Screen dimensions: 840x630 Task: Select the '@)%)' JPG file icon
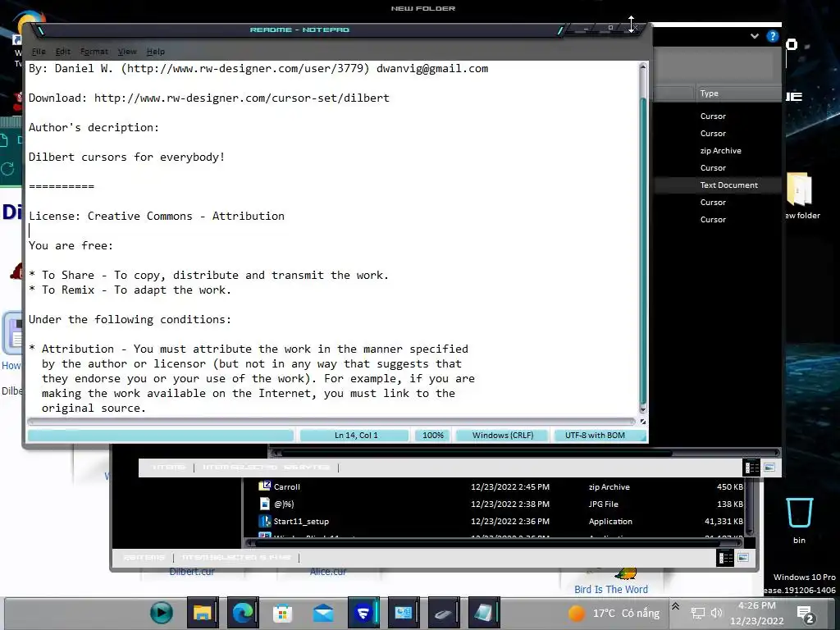265,504
